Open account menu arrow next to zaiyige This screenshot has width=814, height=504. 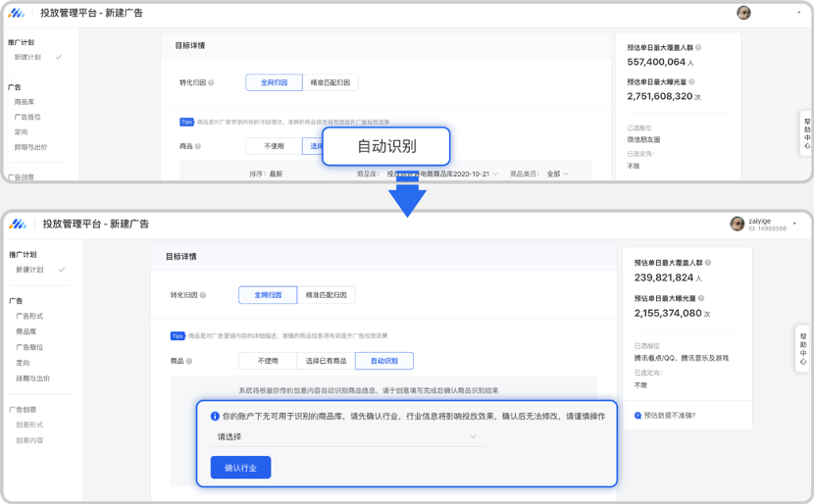tap(794, 224)
